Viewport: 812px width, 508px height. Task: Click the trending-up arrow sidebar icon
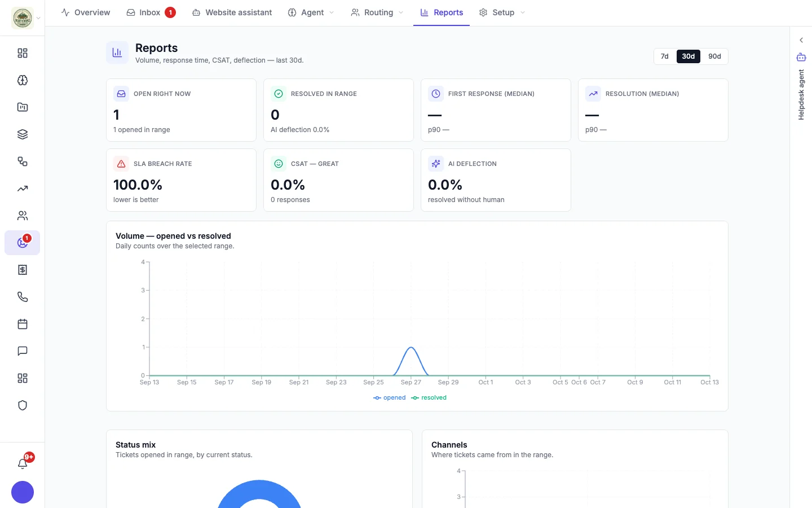(x=23, y=189)
